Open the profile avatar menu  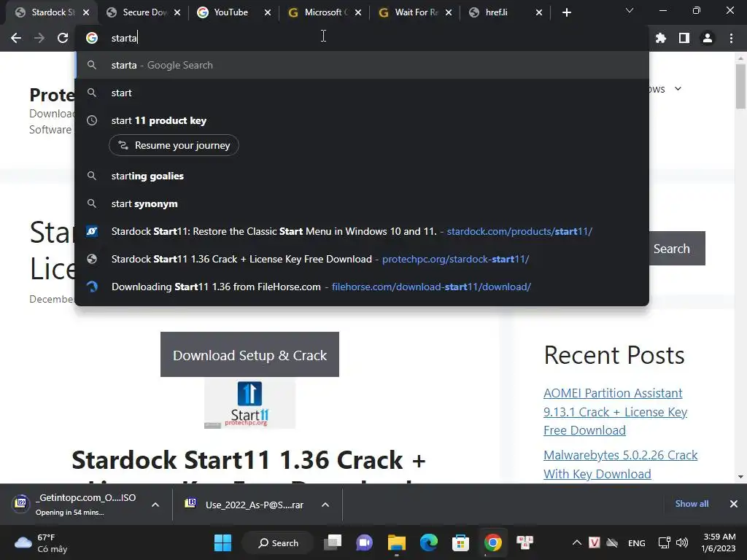(708, 38)
